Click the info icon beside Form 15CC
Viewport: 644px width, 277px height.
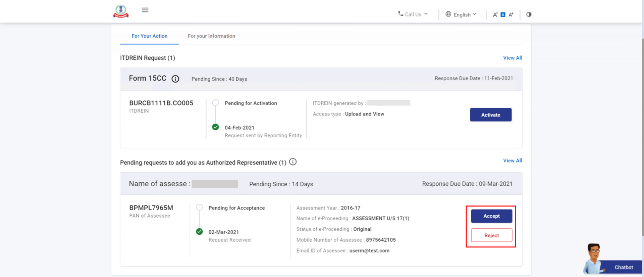175,79
